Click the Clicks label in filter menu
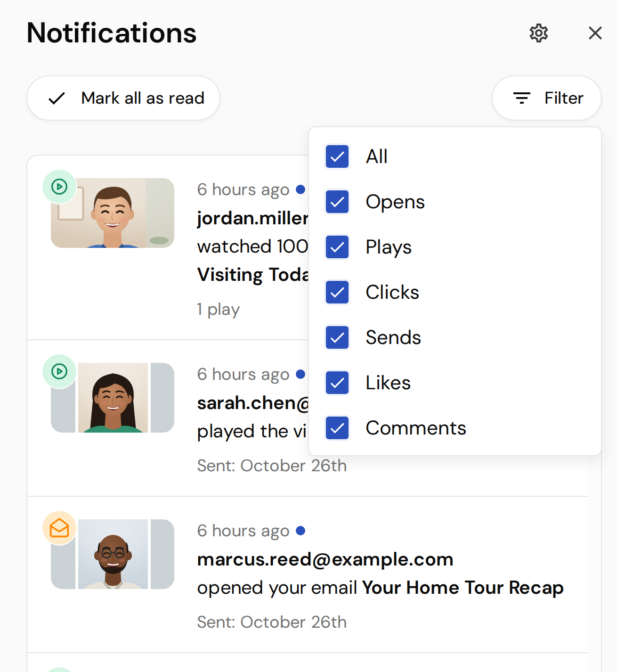This screenshot has height=672, width=617. (392, 292)
